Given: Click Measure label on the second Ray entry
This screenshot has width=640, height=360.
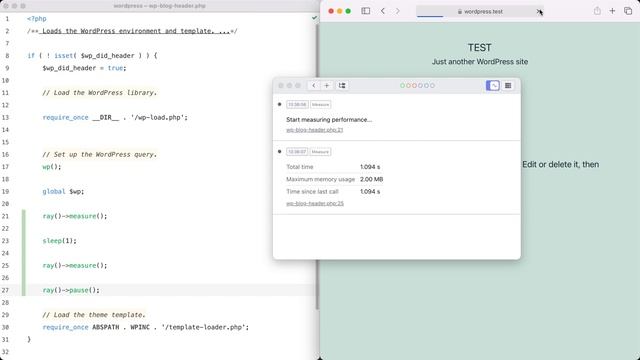Looking at the screenshot, I should pos(320,152).
